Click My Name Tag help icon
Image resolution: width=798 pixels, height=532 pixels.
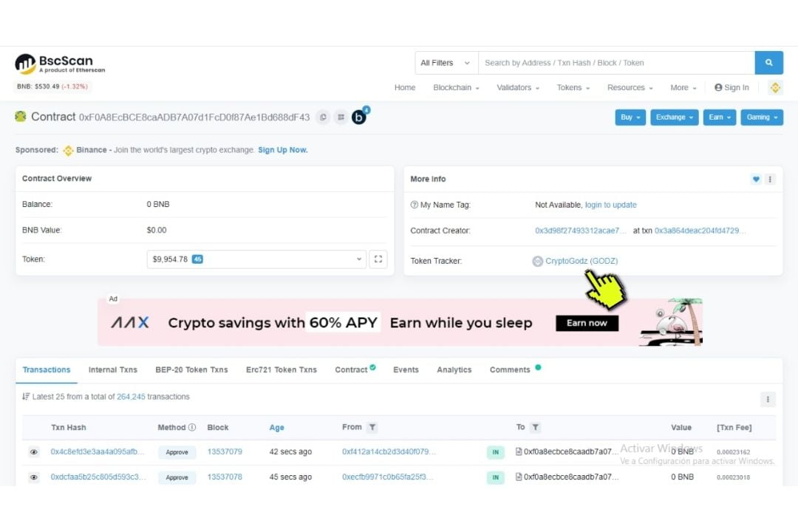[x=415, y=205]
